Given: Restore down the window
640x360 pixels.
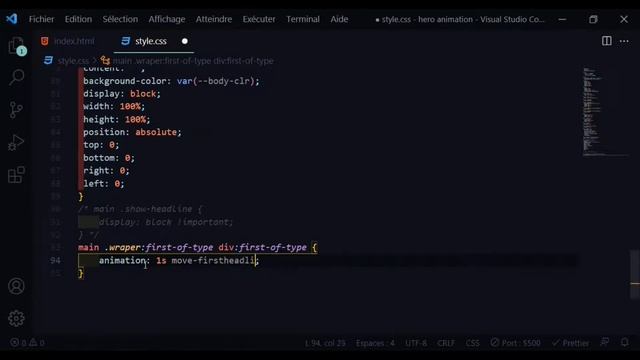Looking at the screenshot, I should (x=593, y=19).
